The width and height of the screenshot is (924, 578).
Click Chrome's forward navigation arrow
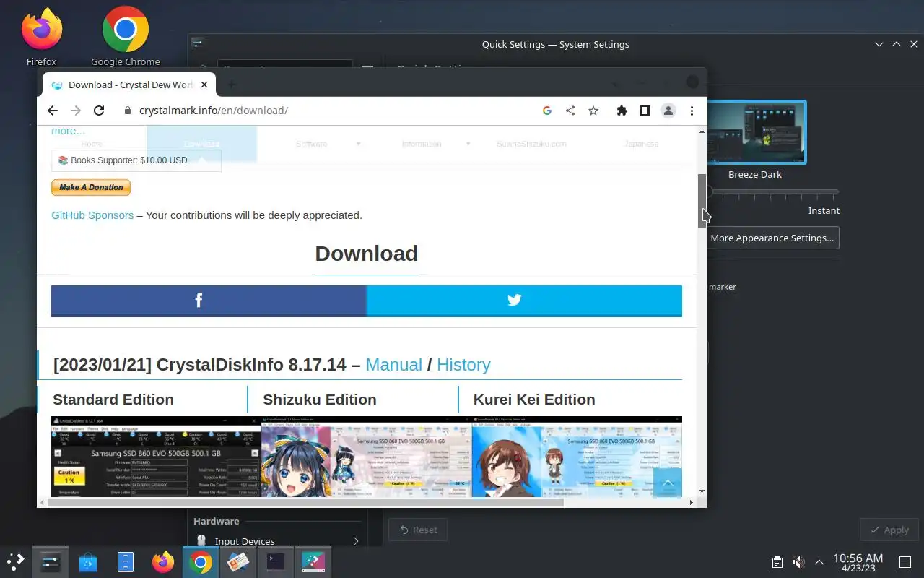[76, 111]
